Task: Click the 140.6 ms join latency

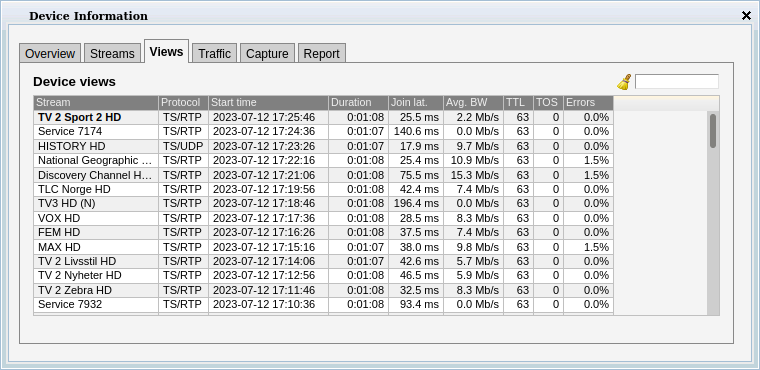Action: (416, 131)
